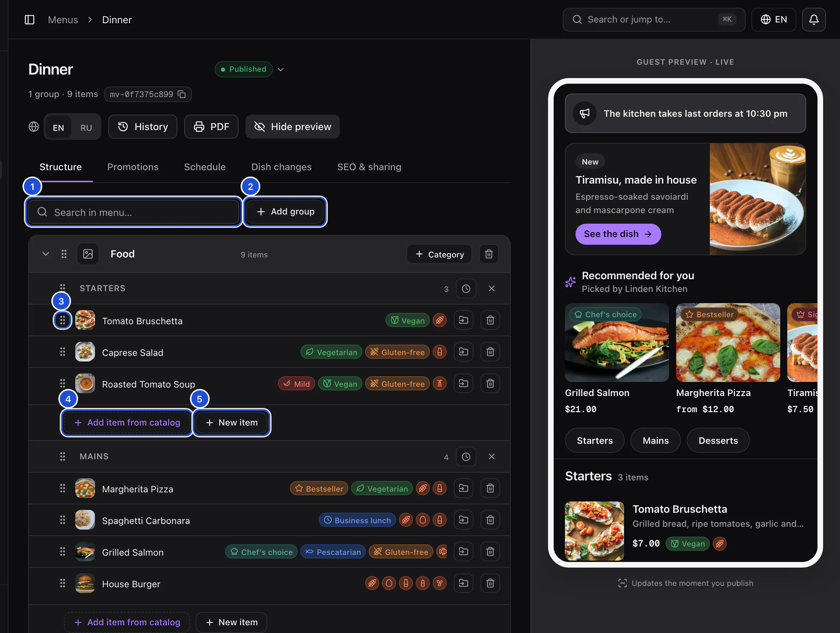Delete Tomato Bruschetta from the menu
The image size is (840, 633).
coord(490,320)
